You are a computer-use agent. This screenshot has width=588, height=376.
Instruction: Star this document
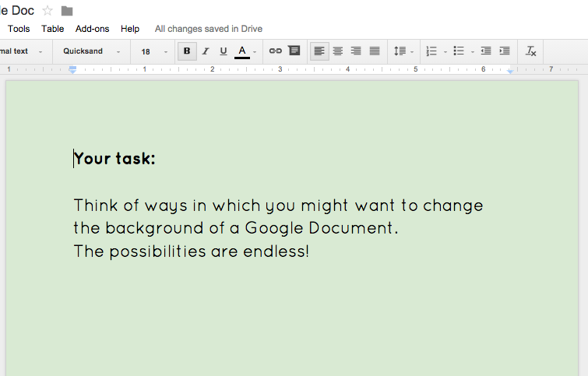coord(48,10)
